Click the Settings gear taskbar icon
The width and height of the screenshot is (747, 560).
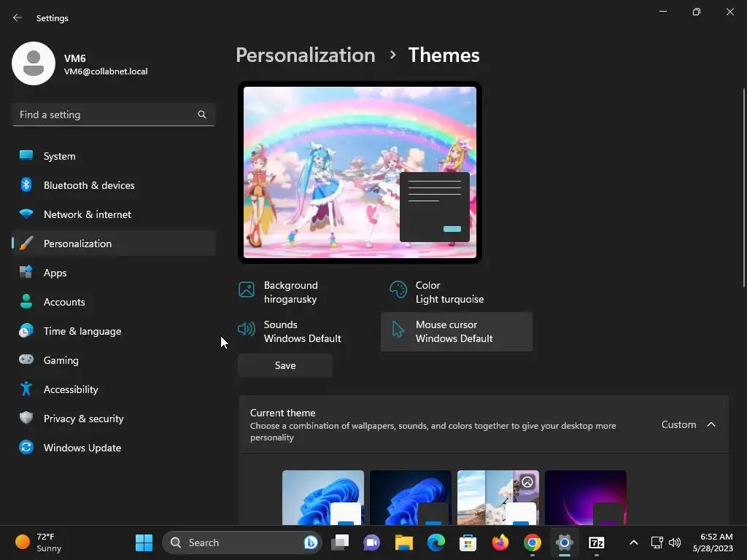pos(564,542)
